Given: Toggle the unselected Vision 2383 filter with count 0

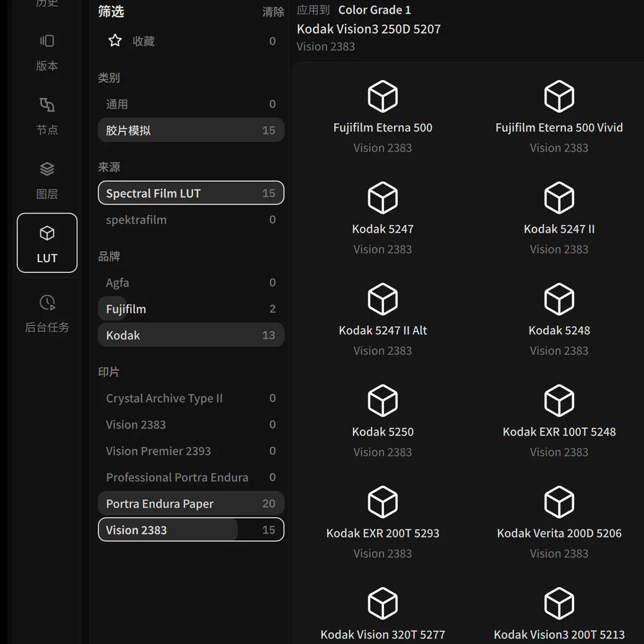Looking at the screenshot, I should pos(191,424).
